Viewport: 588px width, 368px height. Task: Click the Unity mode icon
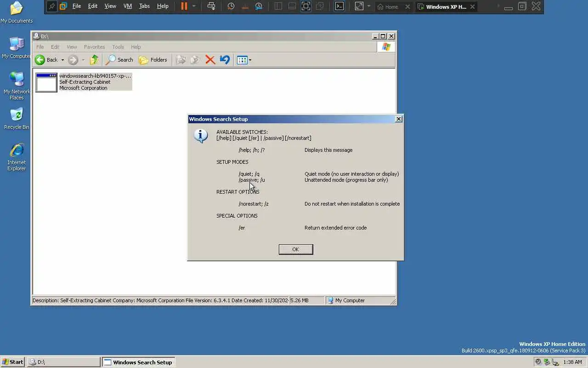(x=320, y=6)
